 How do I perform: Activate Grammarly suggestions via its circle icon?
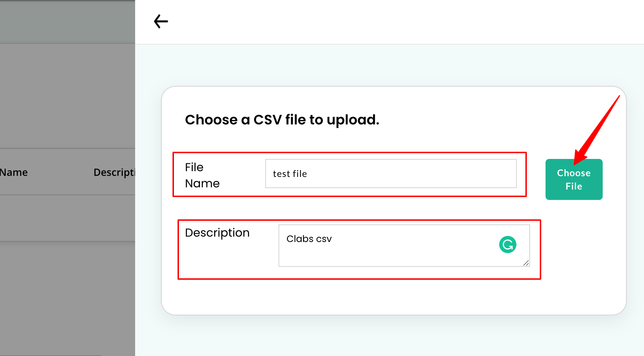tap(507, 245)
